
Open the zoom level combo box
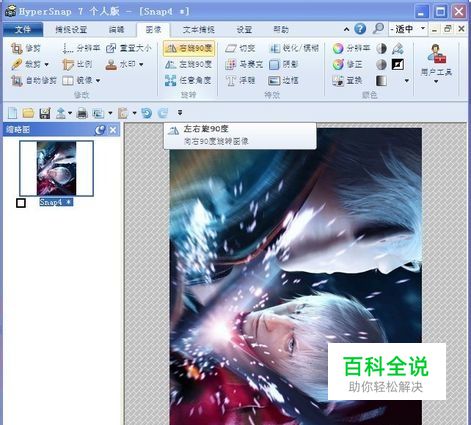[407, 29]
